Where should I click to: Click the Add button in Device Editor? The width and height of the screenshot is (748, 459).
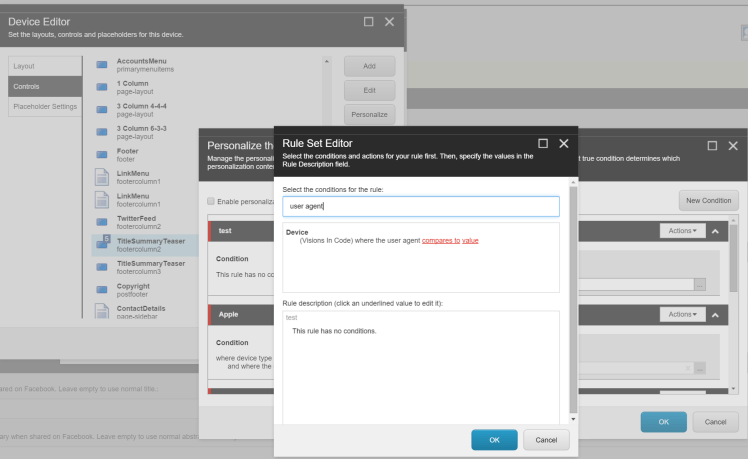(370, 66)
